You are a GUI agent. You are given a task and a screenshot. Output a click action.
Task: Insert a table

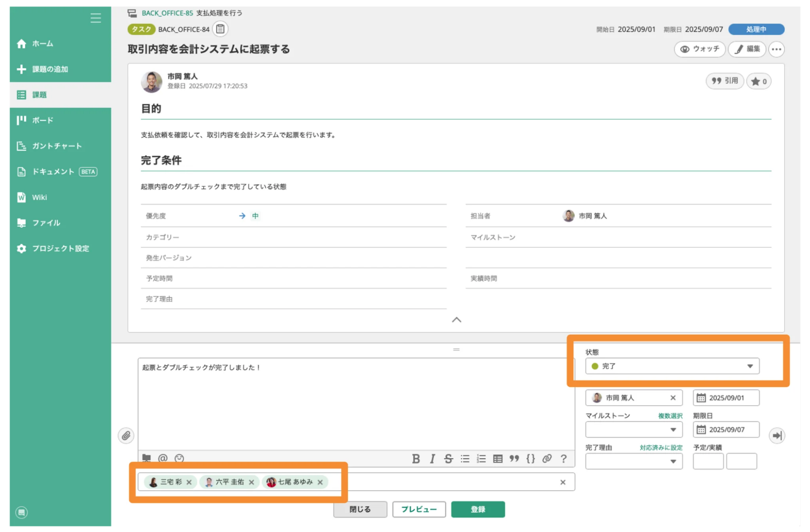coord(498,459)
